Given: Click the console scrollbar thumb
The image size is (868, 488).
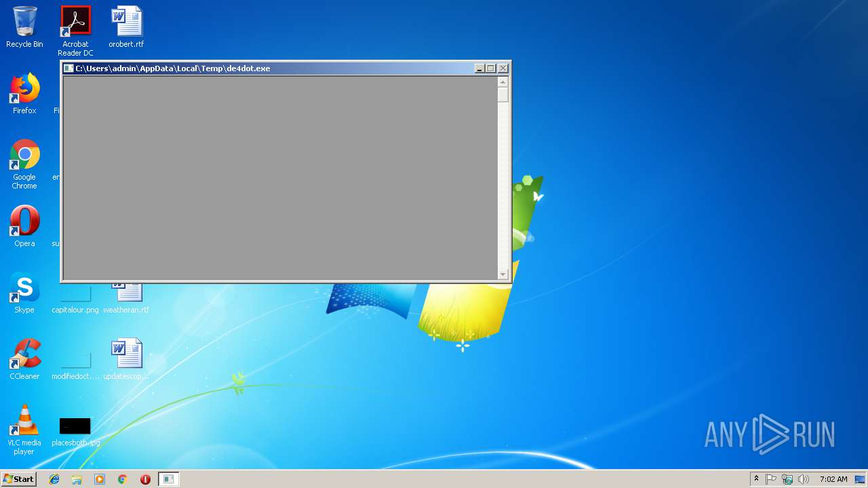Looking at the screenshot, I should pos(502,95).
